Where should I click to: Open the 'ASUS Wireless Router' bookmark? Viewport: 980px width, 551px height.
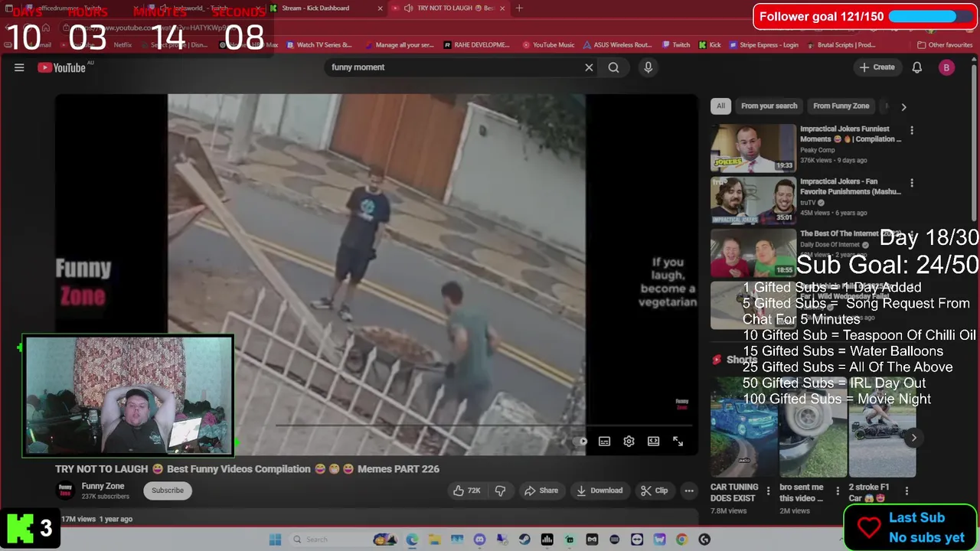(617, 45)
